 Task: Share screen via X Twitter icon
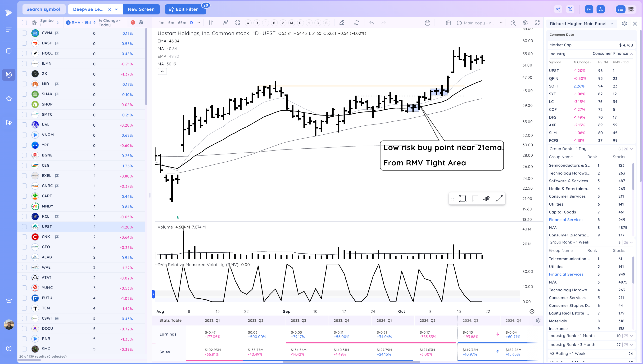pos(570,9)
